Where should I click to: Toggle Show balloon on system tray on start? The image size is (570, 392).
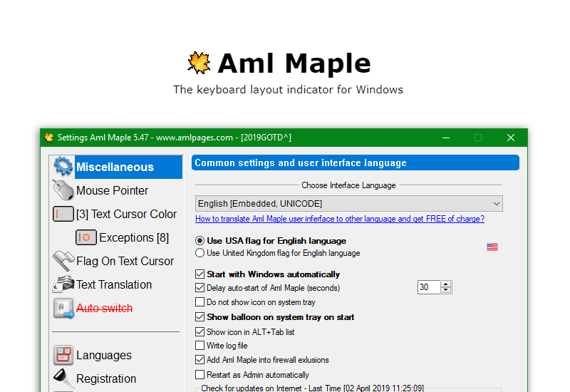click(199, 316)
